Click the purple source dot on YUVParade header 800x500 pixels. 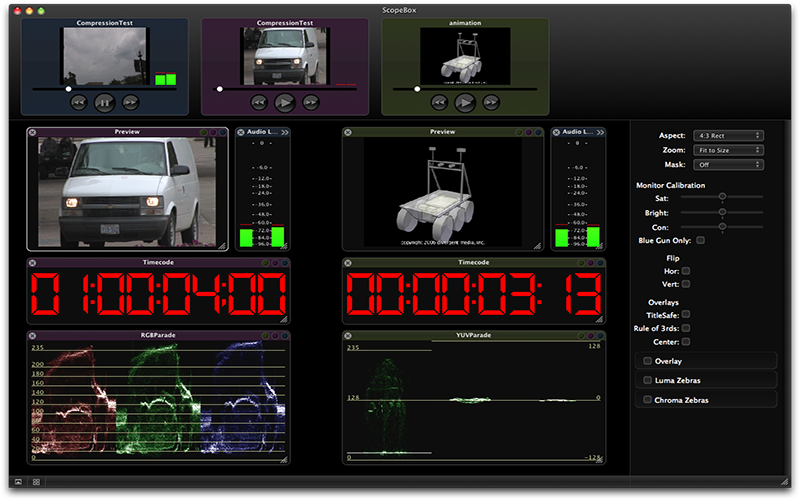pos(590,336)
